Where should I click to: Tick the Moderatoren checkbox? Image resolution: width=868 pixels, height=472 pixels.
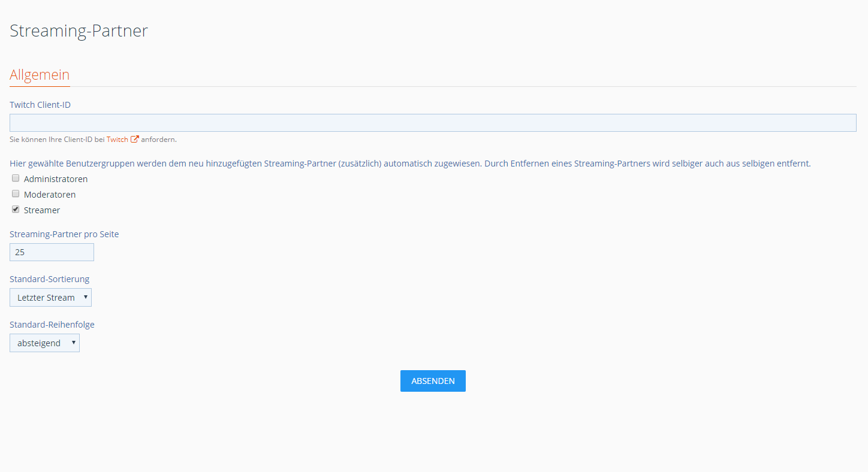16,194
